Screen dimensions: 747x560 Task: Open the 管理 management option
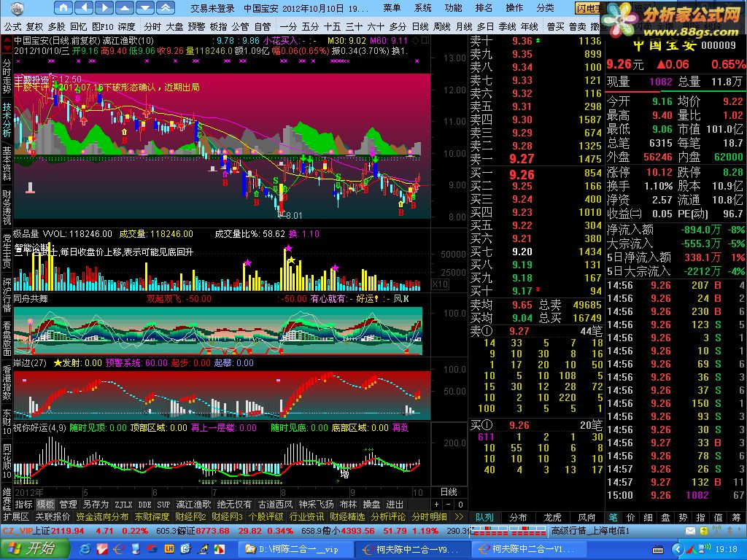point(68,505)
